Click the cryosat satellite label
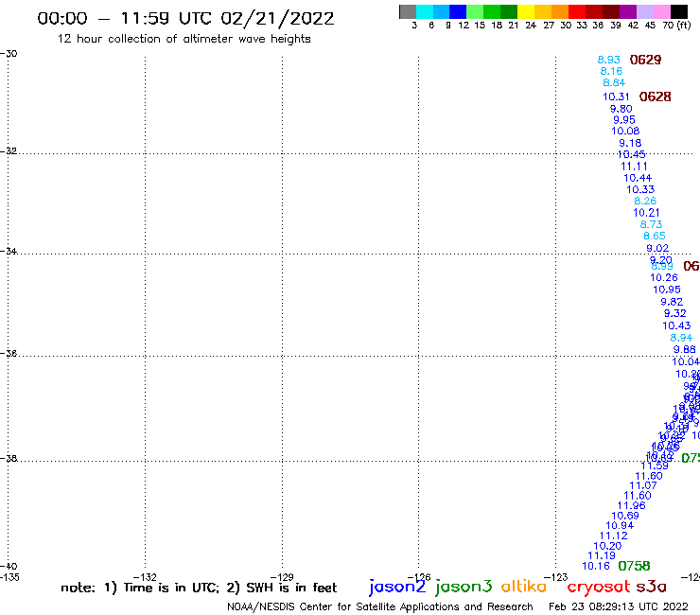The image size is (700, 615). pos(598,587)
